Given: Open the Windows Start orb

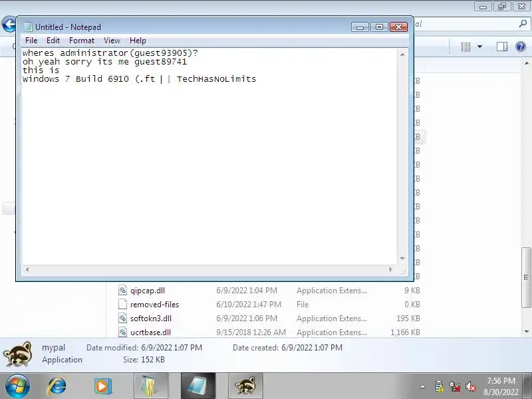Looking at the screenshot, I should tap(17, 386).
